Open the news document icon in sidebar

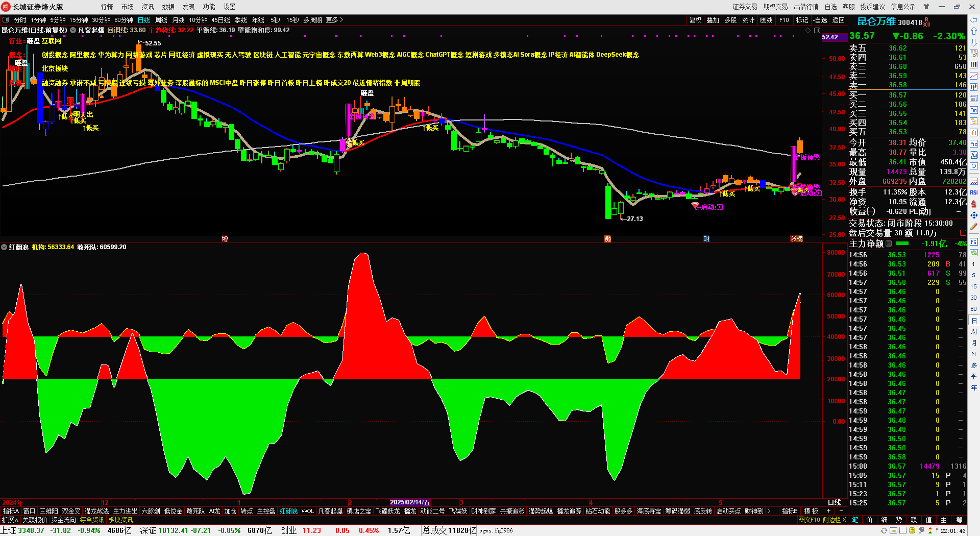[974, 99]
